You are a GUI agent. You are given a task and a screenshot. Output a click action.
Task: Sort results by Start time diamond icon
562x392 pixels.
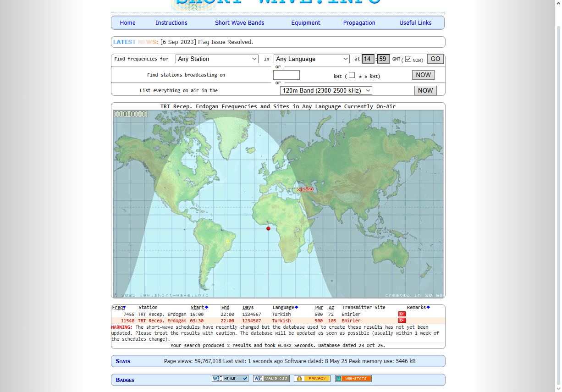207,308
